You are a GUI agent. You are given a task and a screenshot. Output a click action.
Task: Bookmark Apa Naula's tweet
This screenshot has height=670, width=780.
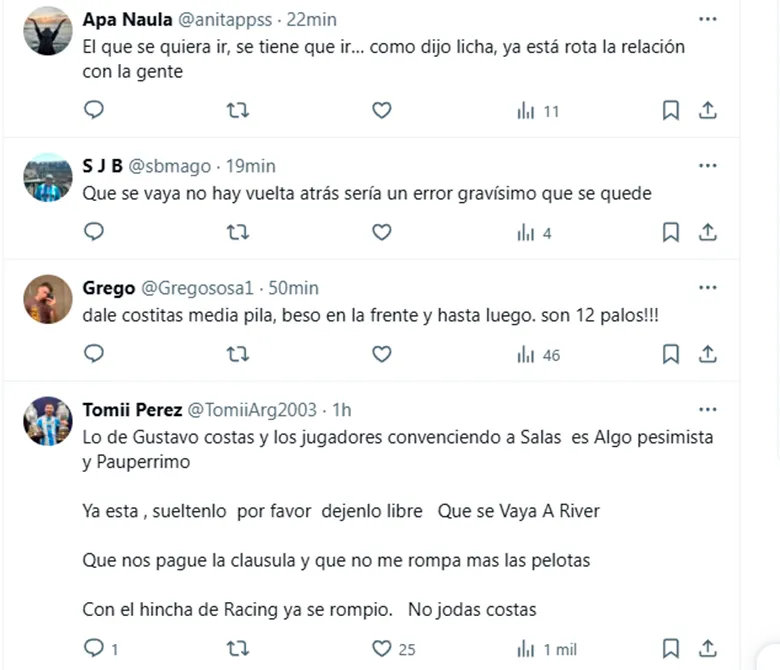(671, 111)
